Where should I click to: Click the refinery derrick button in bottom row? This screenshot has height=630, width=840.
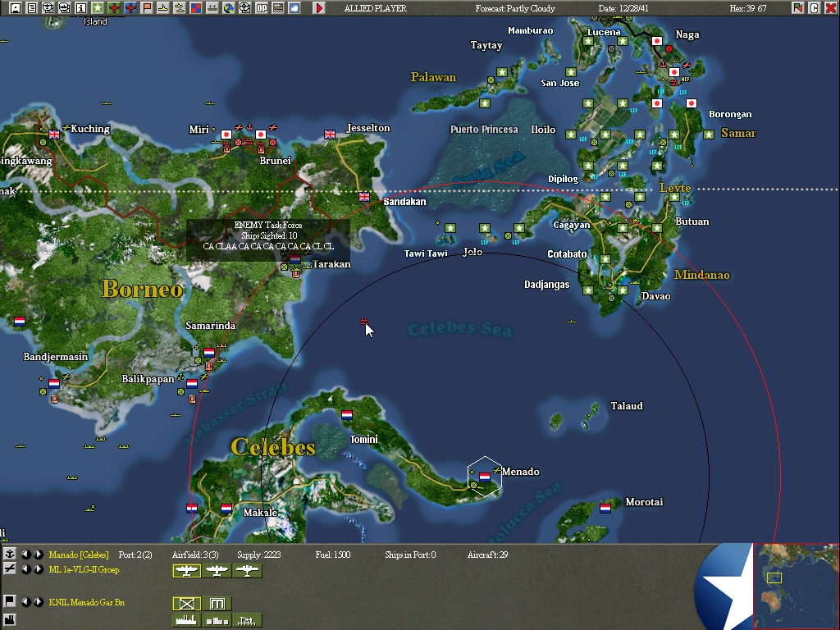coord(248,620)
